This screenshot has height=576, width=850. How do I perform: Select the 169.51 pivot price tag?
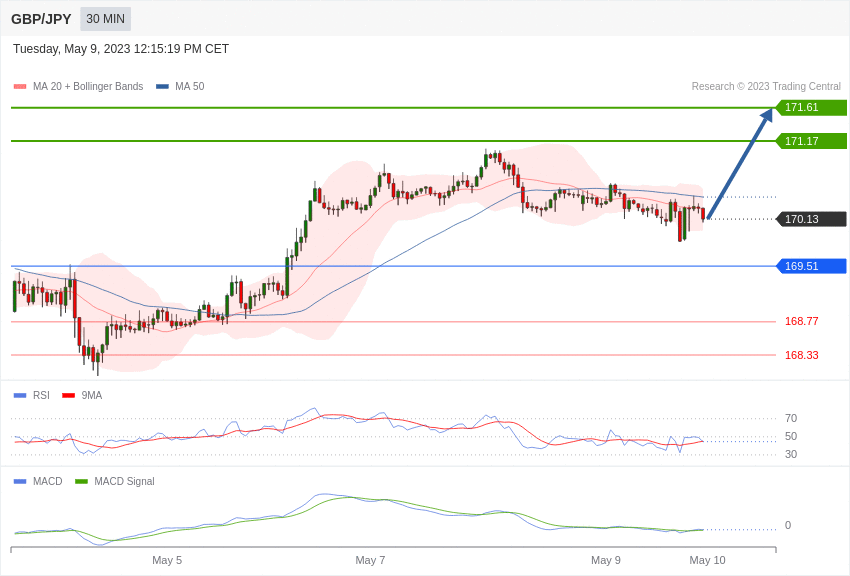812,266
